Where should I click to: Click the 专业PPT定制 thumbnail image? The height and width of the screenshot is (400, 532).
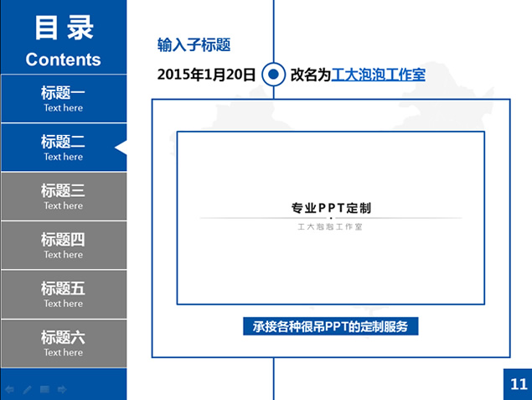tap(331, 218)
